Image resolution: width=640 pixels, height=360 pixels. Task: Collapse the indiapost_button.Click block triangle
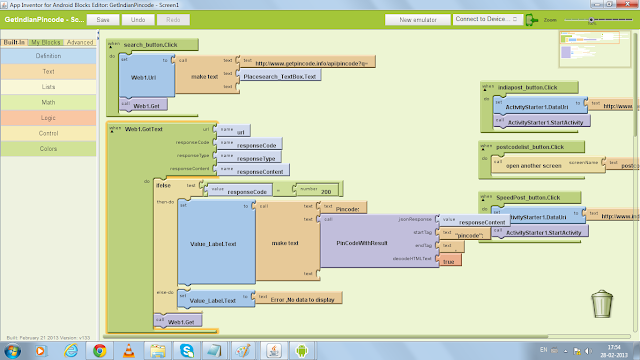(x=485, y=90)
